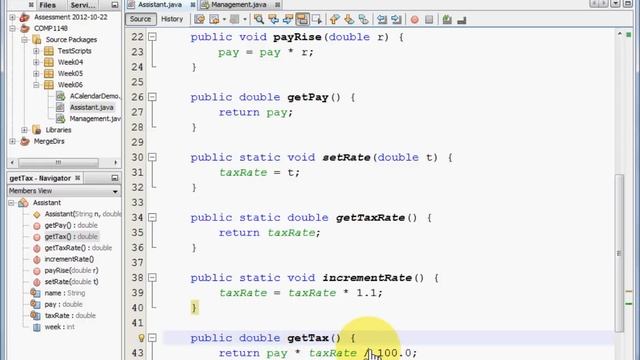
Task: Click week int field icon in Navigator
Action: coord(37,327)
